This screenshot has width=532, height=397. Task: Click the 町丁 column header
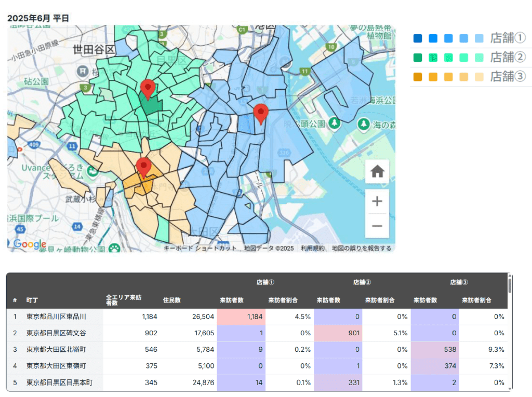pyautogui.click(x=32, y=300)
